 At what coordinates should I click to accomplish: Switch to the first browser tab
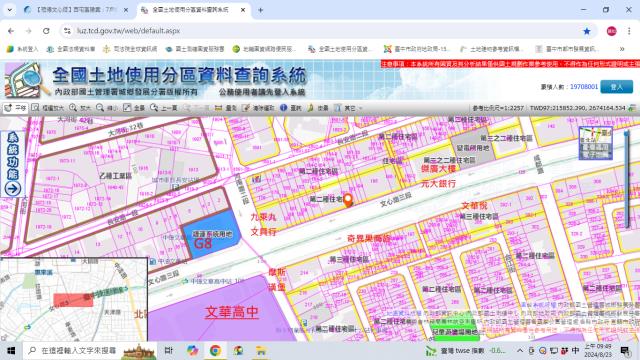76,10
